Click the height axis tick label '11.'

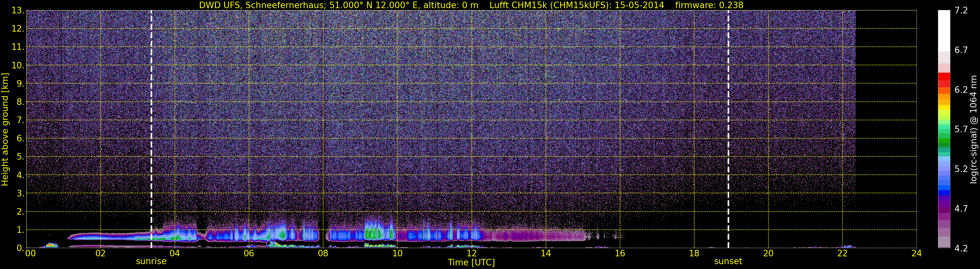[x=18, y=47]
